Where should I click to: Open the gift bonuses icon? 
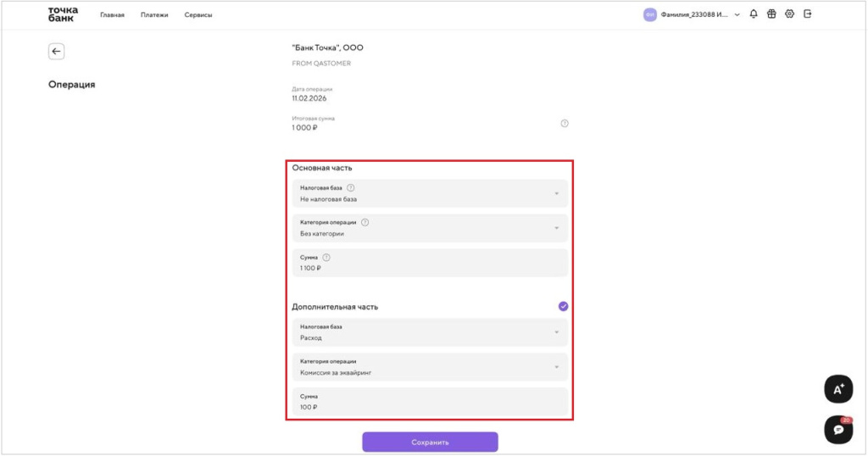[x=771, y=14]
